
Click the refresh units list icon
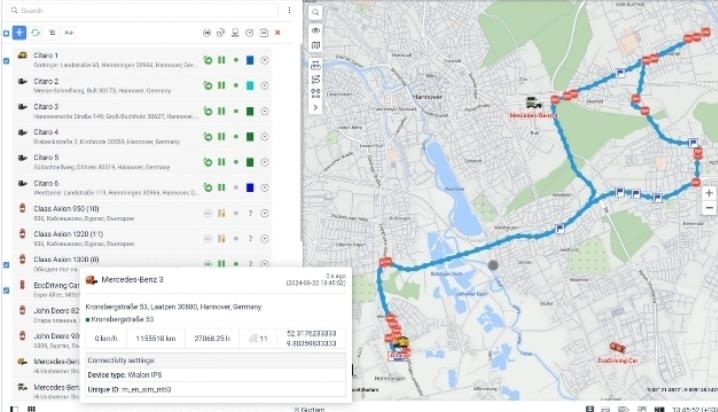36,33
